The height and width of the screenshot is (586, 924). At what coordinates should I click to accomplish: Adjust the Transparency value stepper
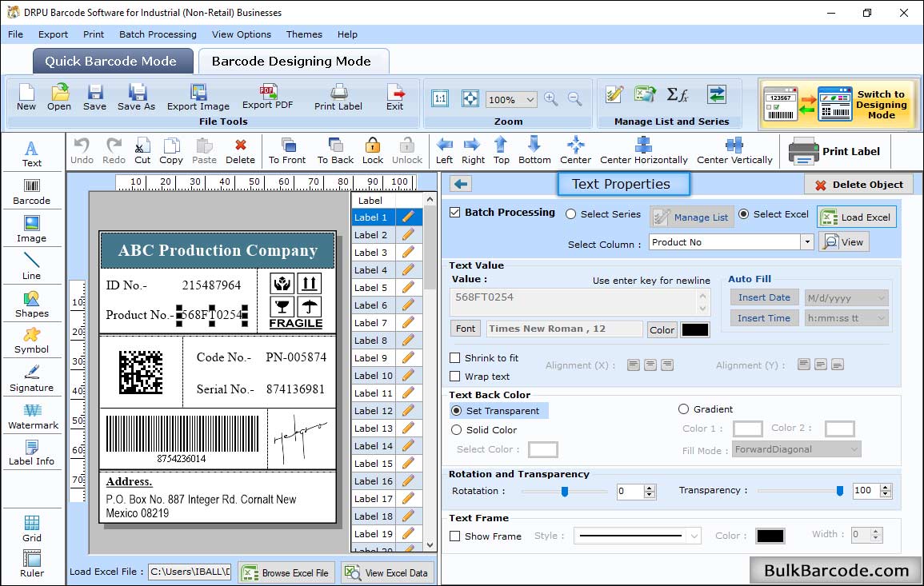tap(885, 491)
